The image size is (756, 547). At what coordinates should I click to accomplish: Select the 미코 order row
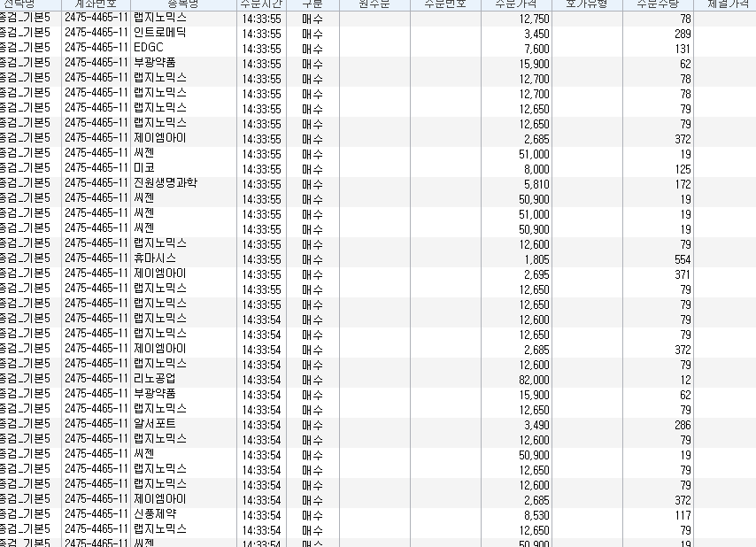[x=144, y=169]
